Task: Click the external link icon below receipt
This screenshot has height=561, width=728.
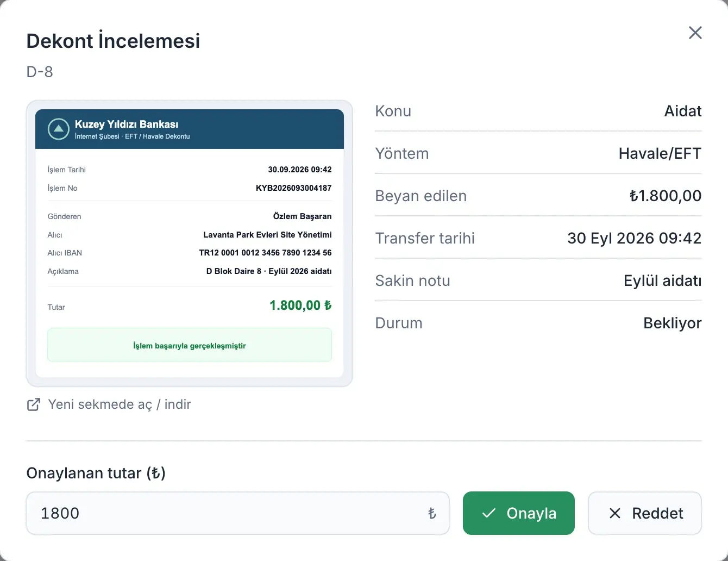Action: tap(34, 404)
